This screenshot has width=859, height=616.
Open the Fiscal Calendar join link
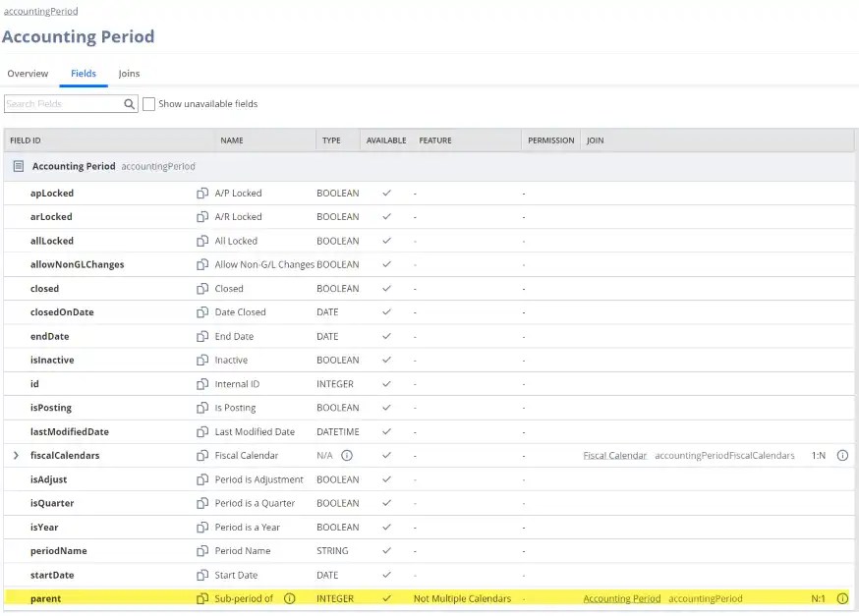pos(614,456)
